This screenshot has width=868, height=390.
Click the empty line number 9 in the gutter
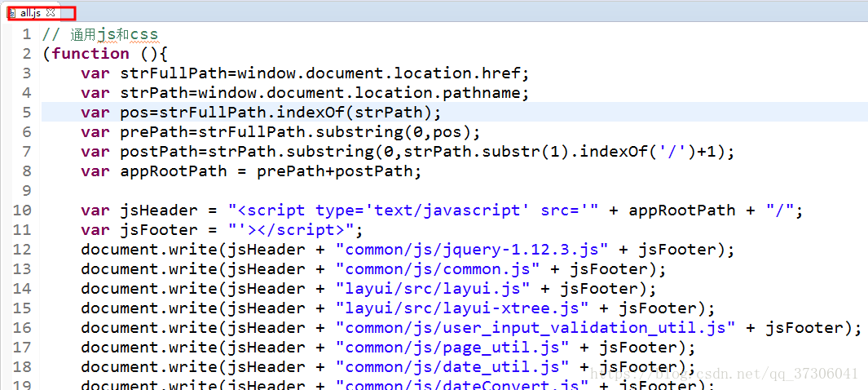[27, 191]
